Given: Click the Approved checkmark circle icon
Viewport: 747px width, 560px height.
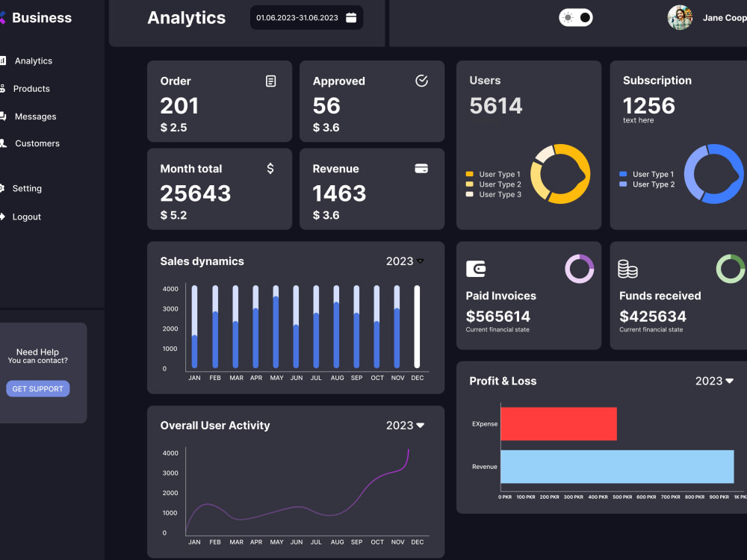Looking at the screenshot, I should pyautogui.click(x=421, y=81).
